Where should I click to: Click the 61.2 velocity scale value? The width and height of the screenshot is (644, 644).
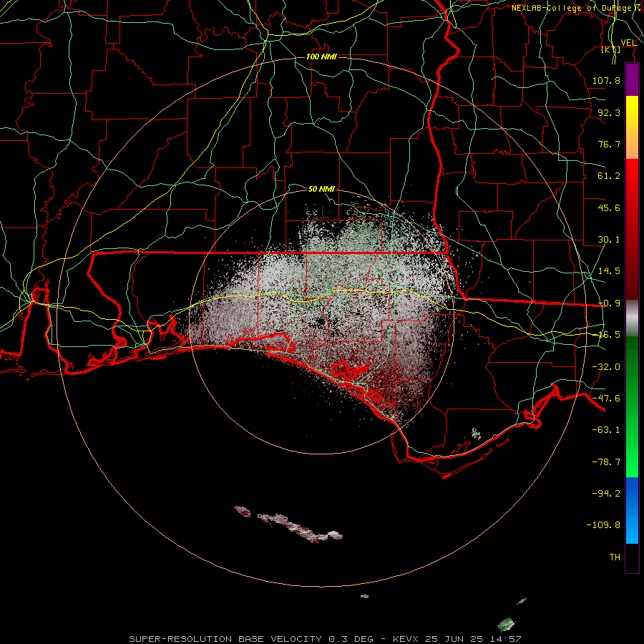[609, 176]
